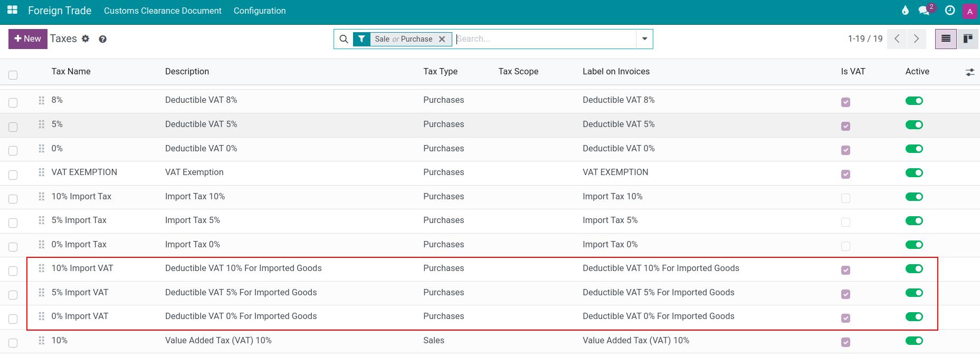Tick the checkbox for 10% Import VAT row
Image resolution: width=980 pixels, height=357 pixels.
coord(13,271)
